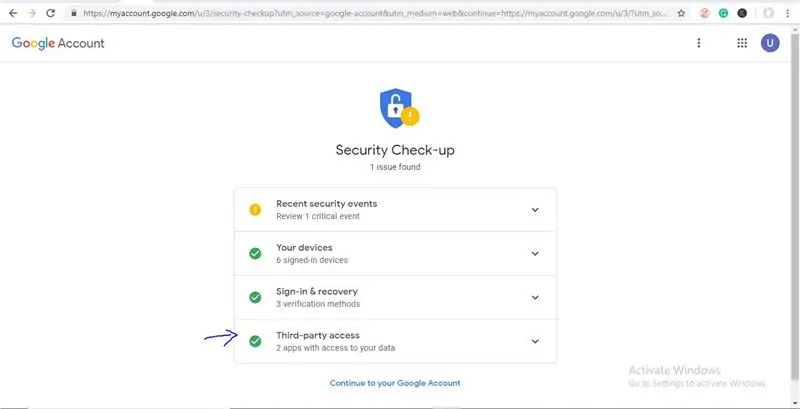Click yellow warning icon beside Recent security events
800x409 pixels.
pyautogui.click(x=255, y=210)
